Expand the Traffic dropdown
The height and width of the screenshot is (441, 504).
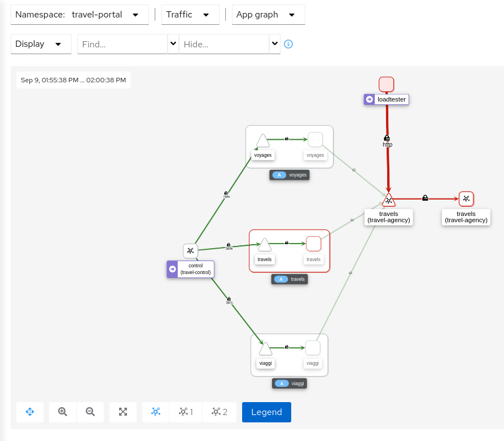(190, 15)
